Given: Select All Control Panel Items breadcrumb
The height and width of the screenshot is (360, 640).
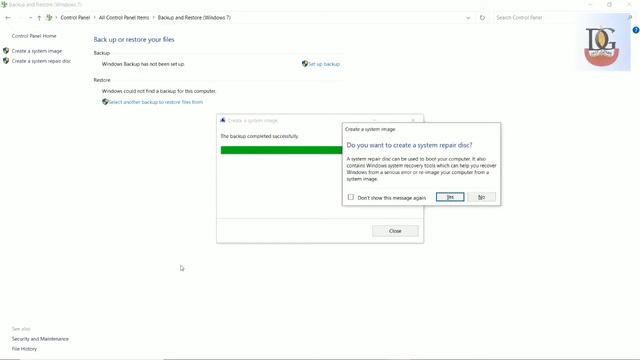Looking at the screenshot, I should [124, 18].
